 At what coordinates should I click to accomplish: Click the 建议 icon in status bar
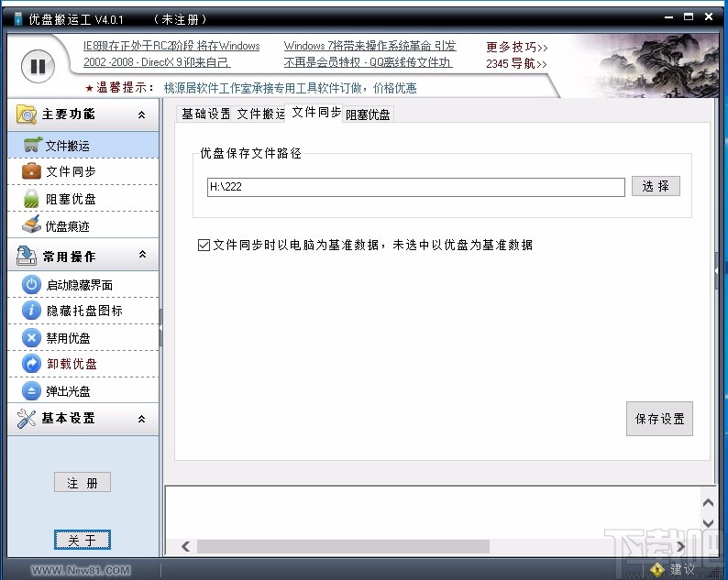pyautogui.click(x=657, y=570)
